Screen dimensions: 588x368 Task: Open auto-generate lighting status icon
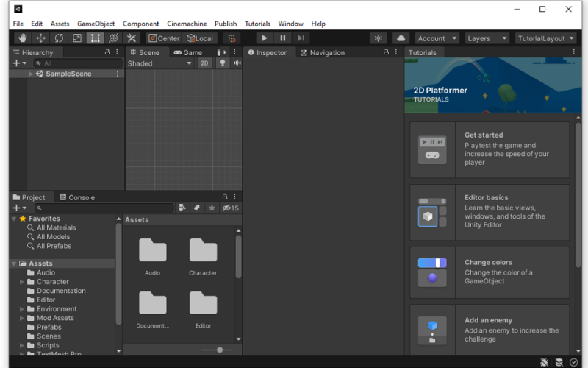[559, 362]
